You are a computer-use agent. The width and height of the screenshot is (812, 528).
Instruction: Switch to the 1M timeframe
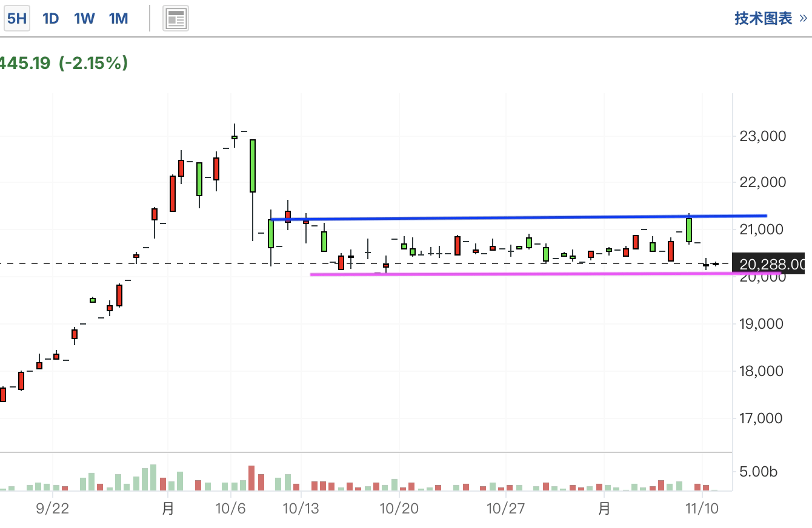pyautogui.click(x=119, y=19)
